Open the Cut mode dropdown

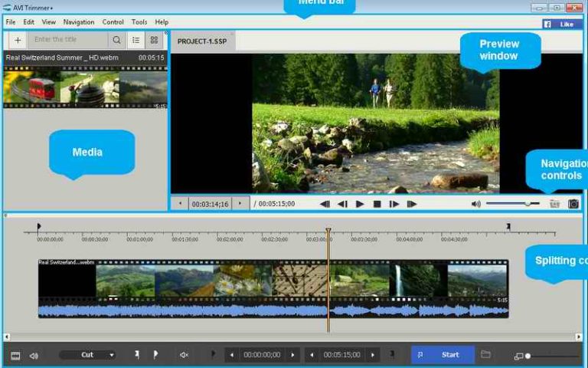[88, 355]
